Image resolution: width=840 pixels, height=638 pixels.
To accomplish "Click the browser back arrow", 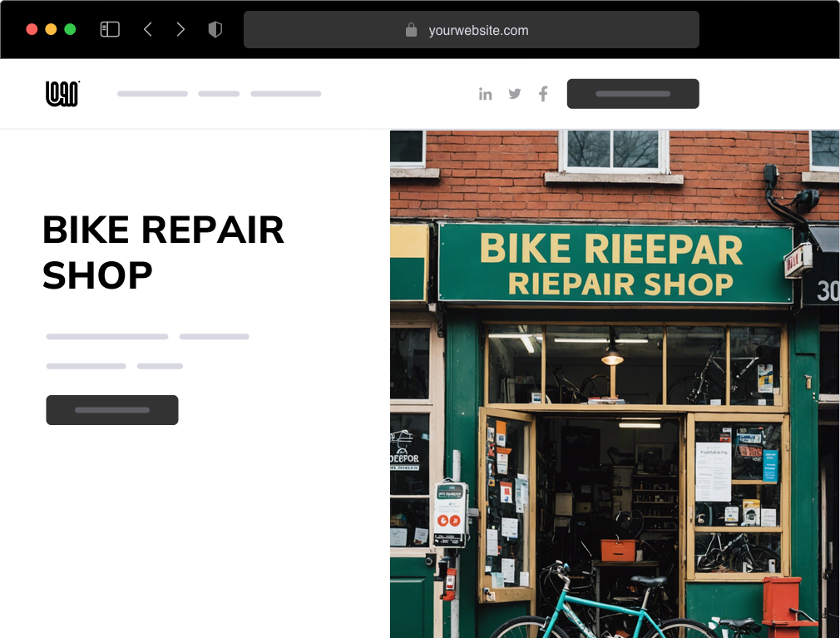I will [x=147, y=28].
